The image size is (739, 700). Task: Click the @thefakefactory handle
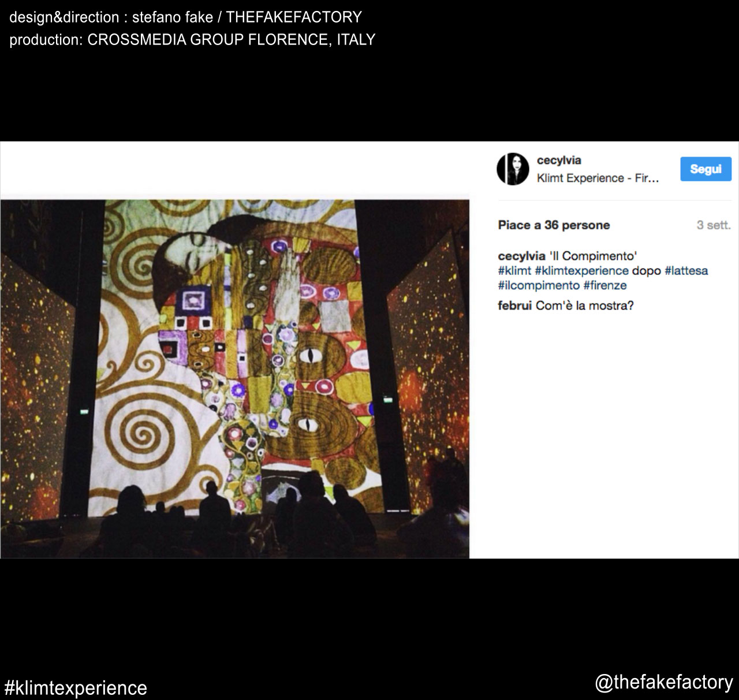pyautogui.click(x=664, y=682)
